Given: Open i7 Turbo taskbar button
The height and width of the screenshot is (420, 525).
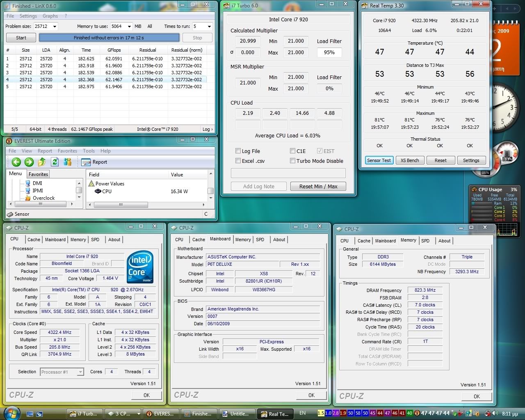Looking at the screenshot, I should pyautogui.click(x=84, y=413).
